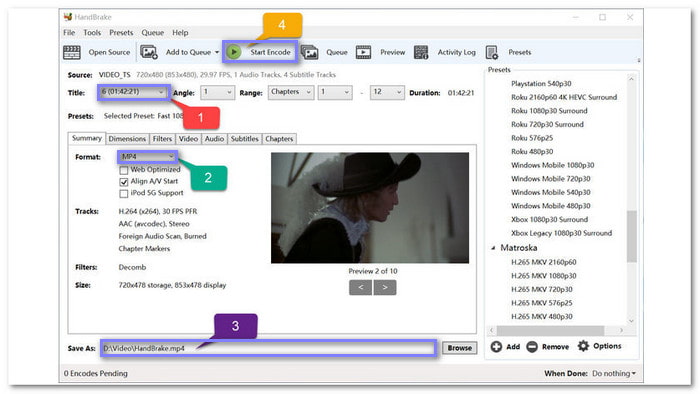Select Roku 2160p60 4K HEVC Surround preset

pos(564,97)
